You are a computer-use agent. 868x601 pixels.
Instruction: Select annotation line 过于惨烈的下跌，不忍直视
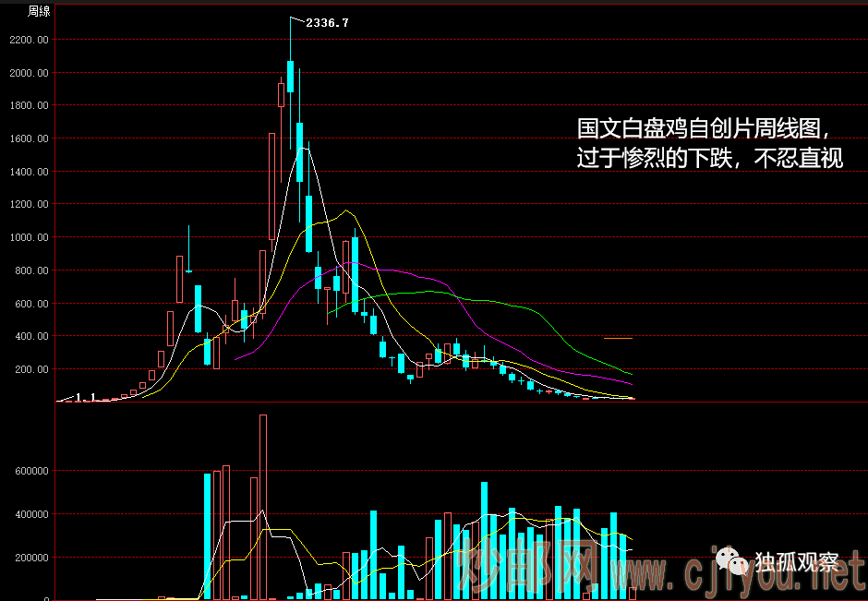pos(710,158)
